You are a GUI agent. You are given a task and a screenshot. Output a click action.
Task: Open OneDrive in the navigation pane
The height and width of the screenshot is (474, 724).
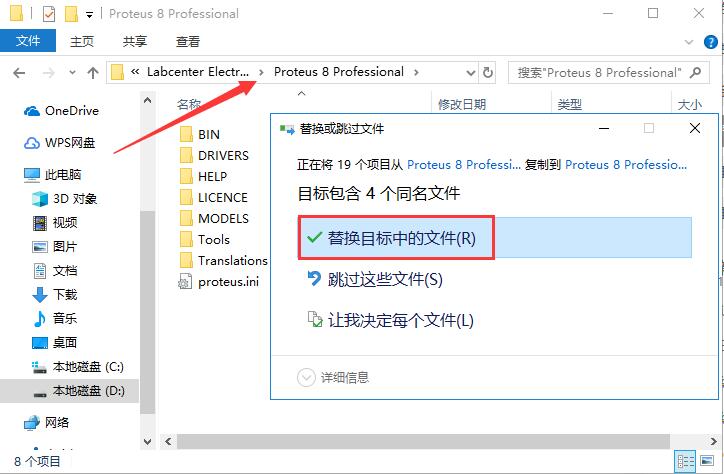click(61, 111)
